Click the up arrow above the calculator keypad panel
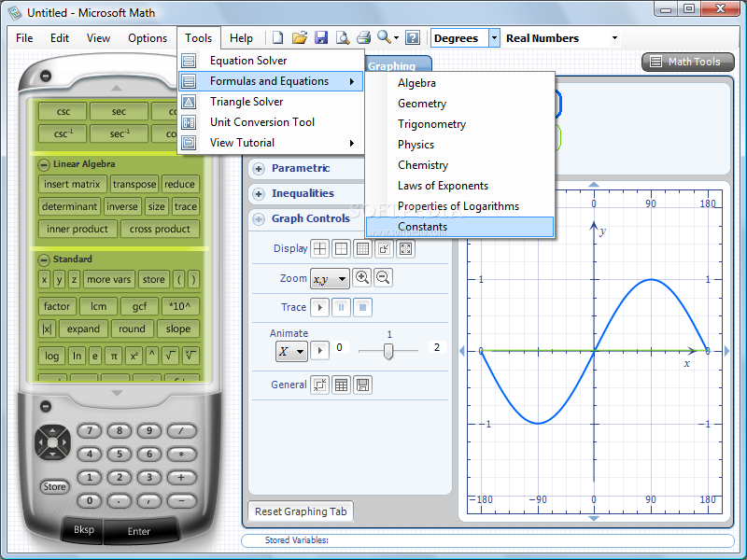Image resolution: width=747 pixels, height=560 pixels. pos(117,88)
